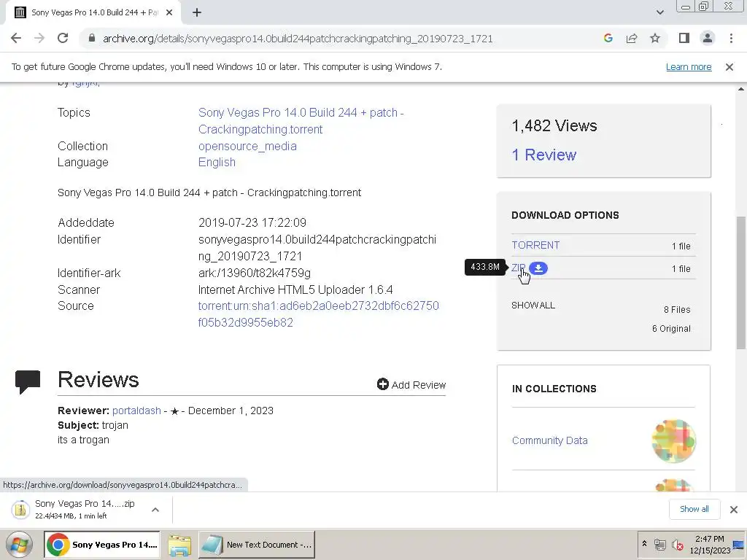
Task: Click the Google icon in the address bar
Action: [608, 39]
